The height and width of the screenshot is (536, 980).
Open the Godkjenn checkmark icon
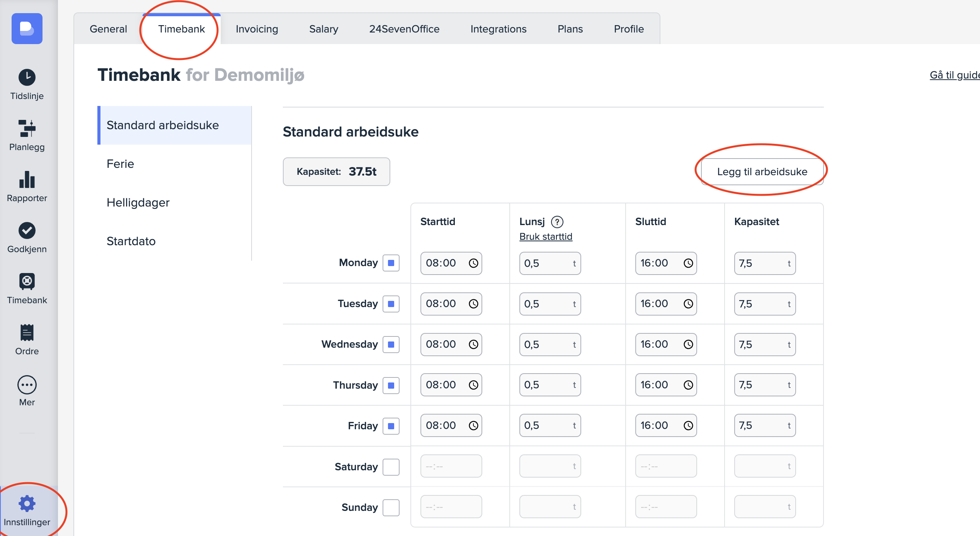click(x=27, y=230)
